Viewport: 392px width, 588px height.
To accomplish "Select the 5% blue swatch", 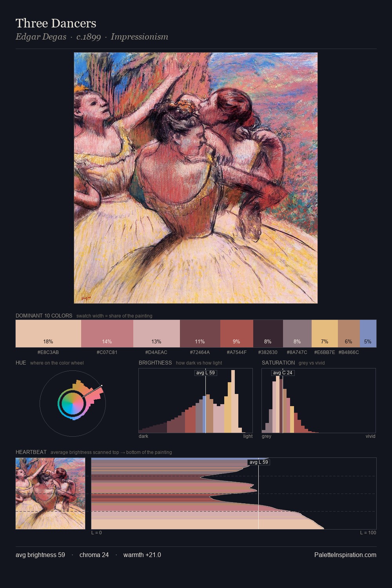I will 368,334.
